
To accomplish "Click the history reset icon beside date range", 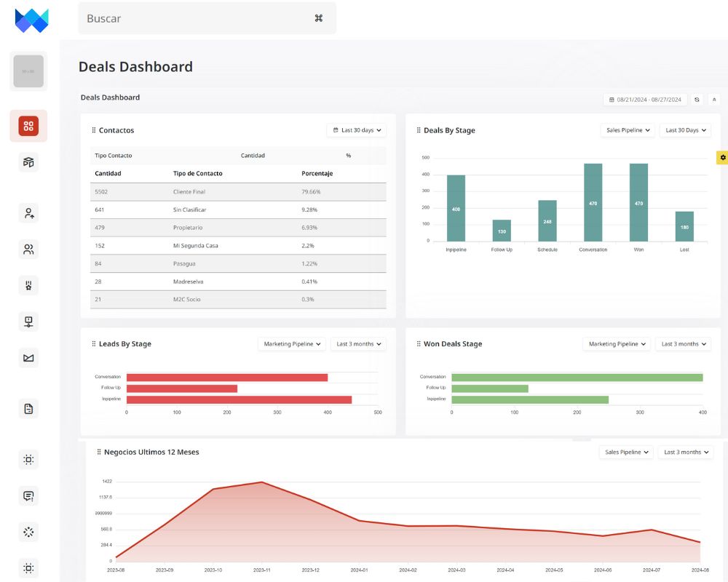I will [697, 100].
